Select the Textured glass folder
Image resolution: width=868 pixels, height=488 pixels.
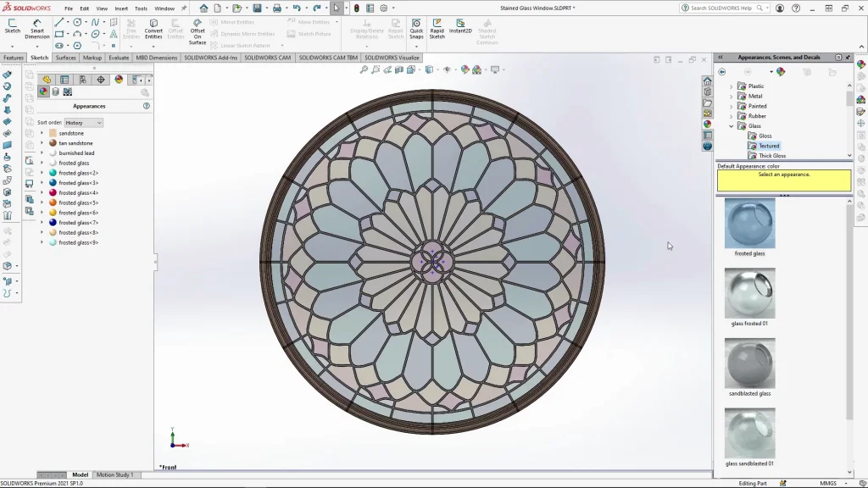[x=768, y=146]
